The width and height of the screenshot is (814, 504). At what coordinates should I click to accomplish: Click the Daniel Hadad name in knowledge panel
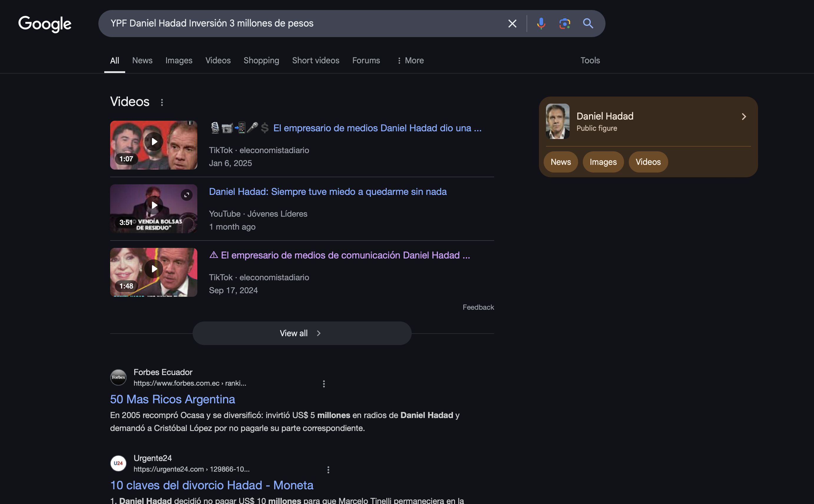pyautogui.click(x=605, y=116)
